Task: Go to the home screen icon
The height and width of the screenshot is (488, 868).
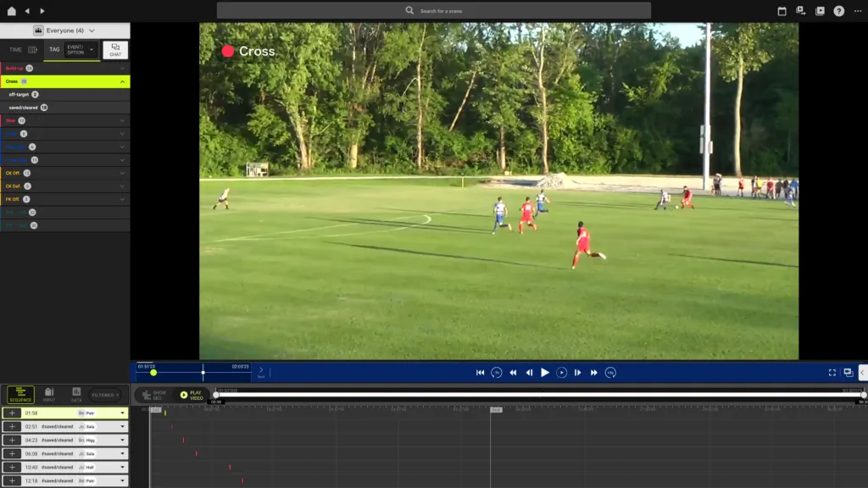Action: (x=11, y=10)
